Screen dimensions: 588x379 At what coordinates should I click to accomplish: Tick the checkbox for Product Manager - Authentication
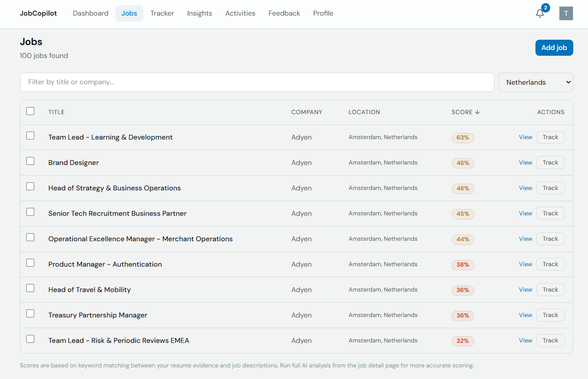30,263
